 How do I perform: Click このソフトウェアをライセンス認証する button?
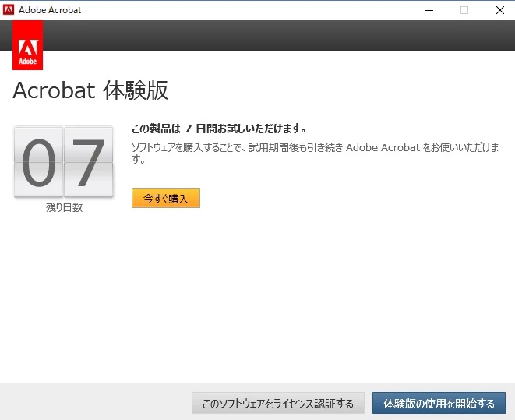pos(278,403)
